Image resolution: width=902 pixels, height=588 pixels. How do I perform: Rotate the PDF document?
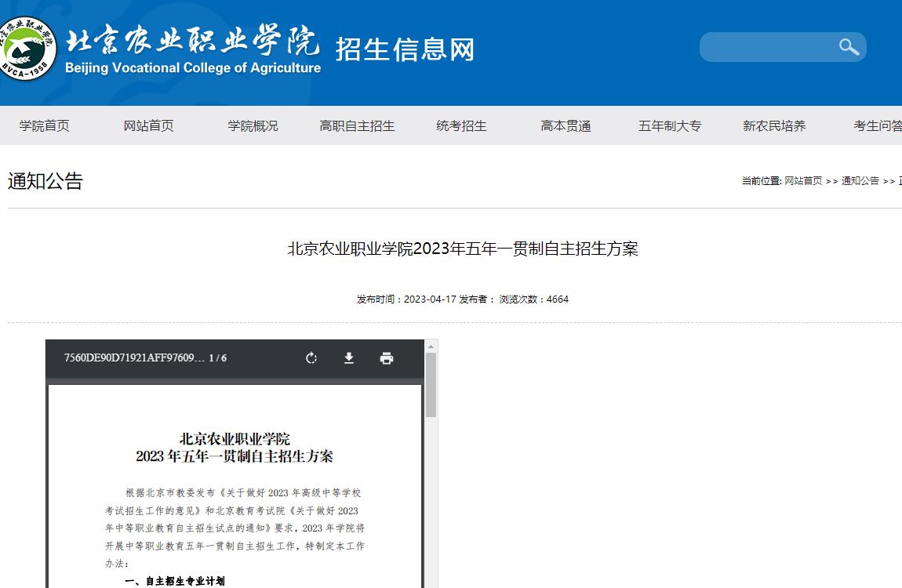click(311, 358)
